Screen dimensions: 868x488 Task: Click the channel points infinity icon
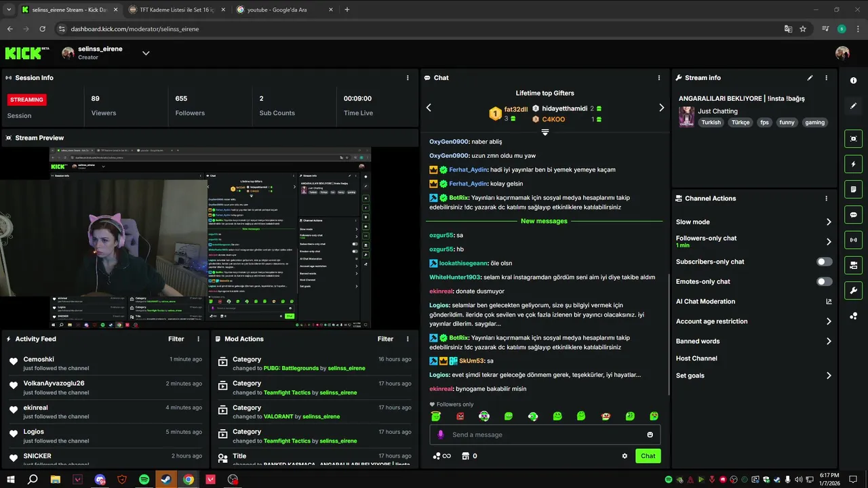click(442, 456)
